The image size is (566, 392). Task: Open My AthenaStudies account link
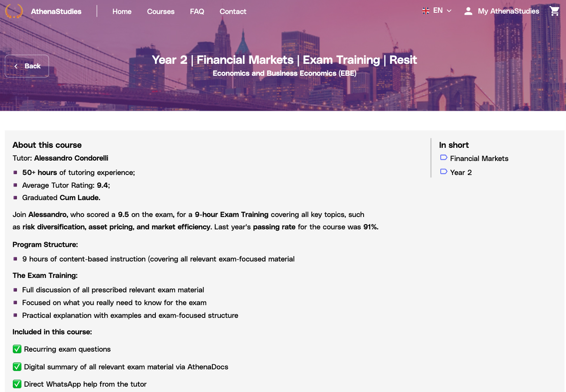tap(508, 11)
